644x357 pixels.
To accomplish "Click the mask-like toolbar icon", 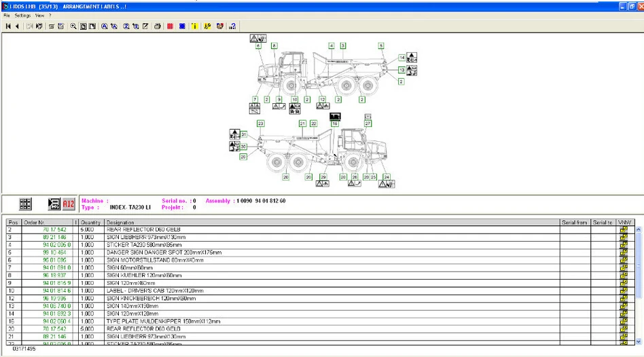I will coord(220,26).
